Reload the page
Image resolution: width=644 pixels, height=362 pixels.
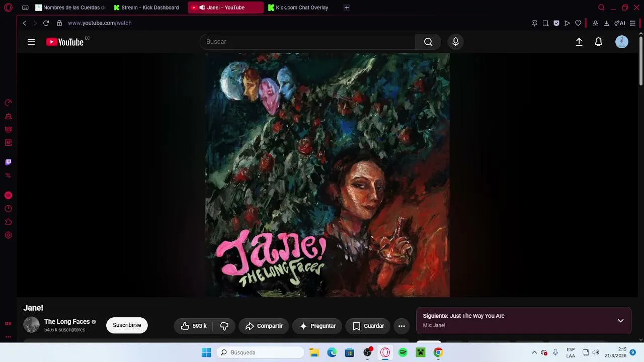pos(46,23)
